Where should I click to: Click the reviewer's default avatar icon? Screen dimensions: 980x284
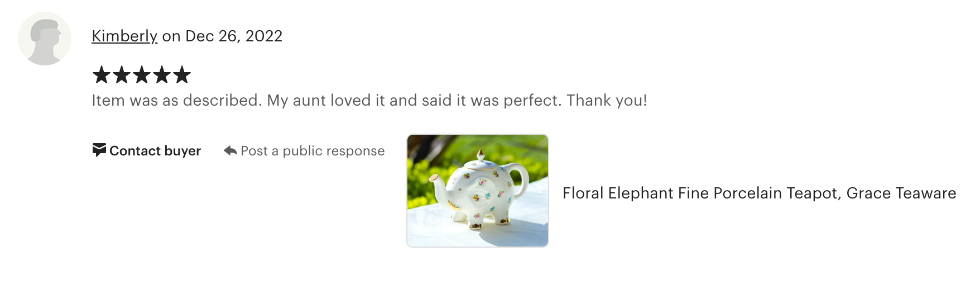click(45, 39)
